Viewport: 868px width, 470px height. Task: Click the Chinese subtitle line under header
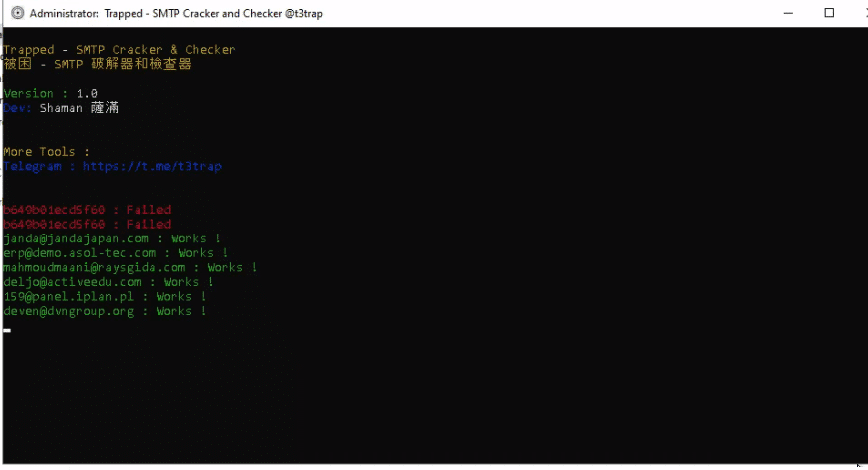click(x=98, y=64)
